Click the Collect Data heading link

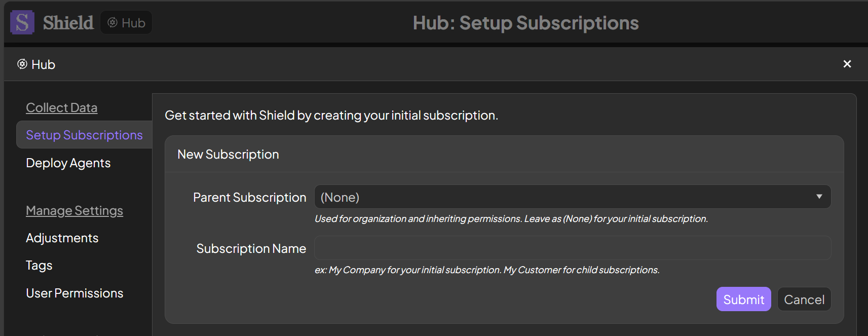coord(62,107)
